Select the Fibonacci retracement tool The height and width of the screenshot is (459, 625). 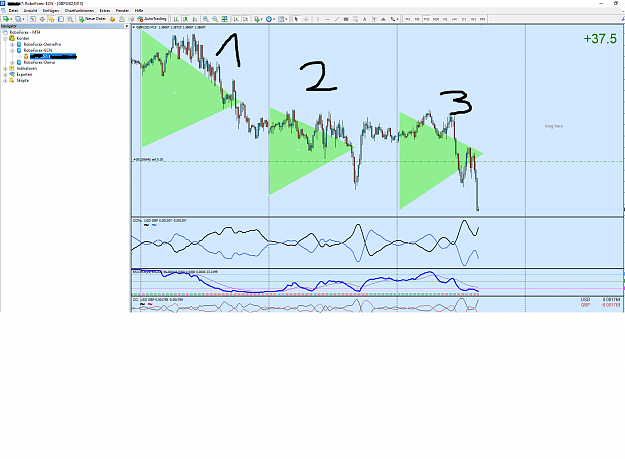coord(355,19)
